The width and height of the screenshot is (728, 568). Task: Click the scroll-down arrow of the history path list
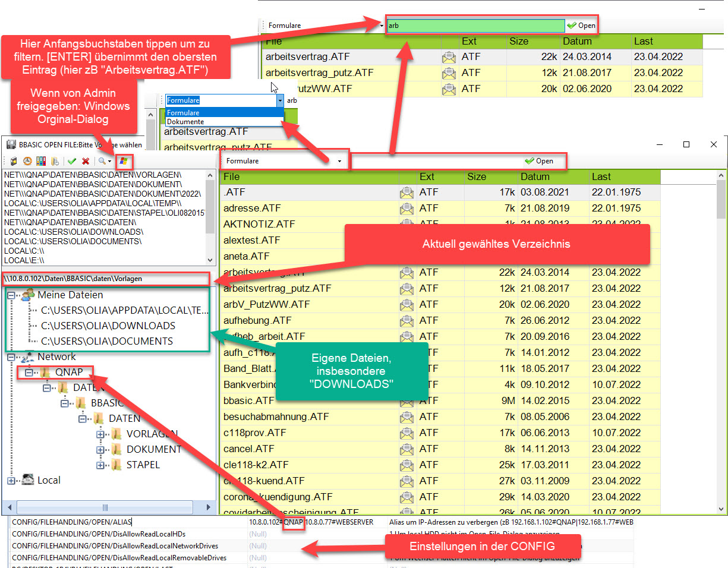(x=209, y=260)
